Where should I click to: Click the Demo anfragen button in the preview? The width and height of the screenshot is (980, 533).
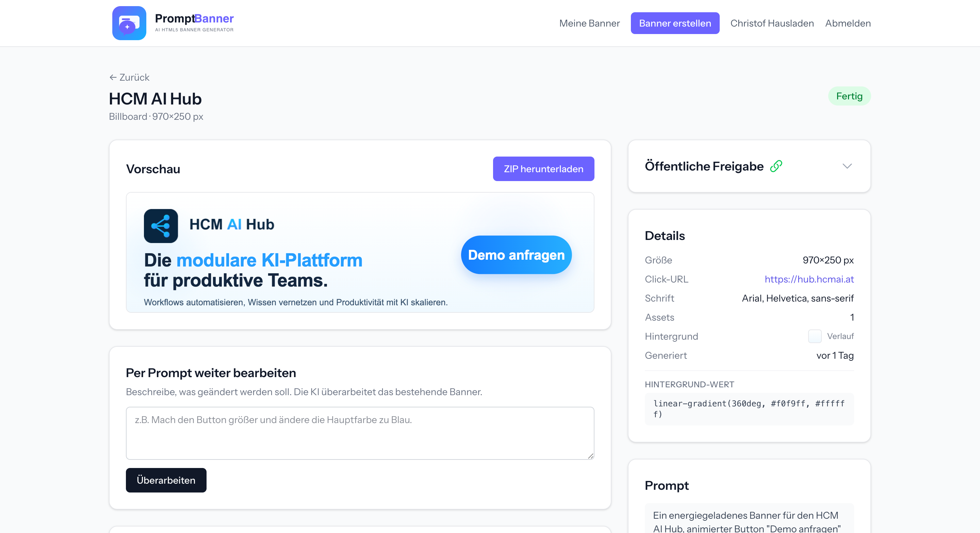(x=516, y=255)
